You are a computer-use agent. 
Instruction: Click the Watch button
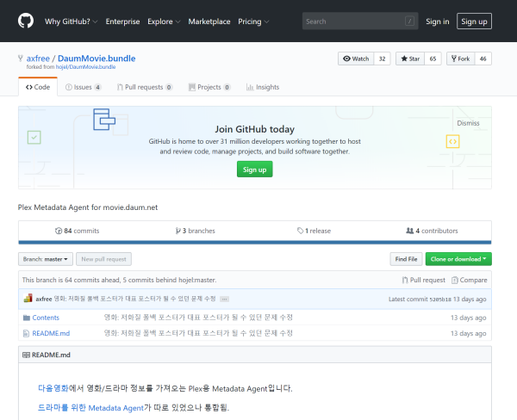coord(356,59)
